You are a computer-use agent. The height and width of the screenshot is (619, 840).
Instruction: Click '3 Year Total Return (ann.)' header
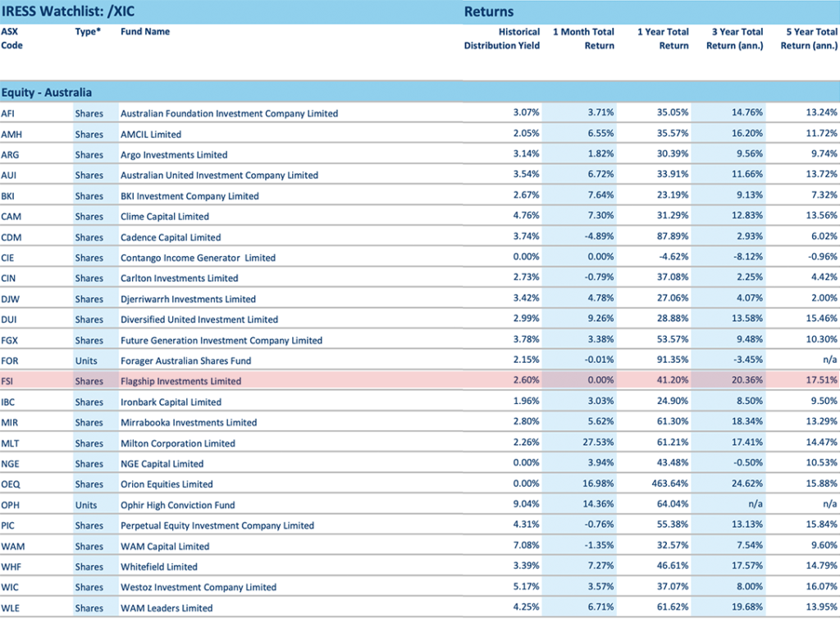pyautogui.click(x=734, y=39)
